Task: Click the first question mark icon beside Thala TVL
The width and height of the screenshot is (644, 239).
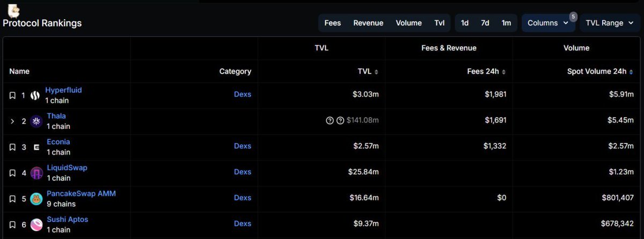Action: pos(330,120)
